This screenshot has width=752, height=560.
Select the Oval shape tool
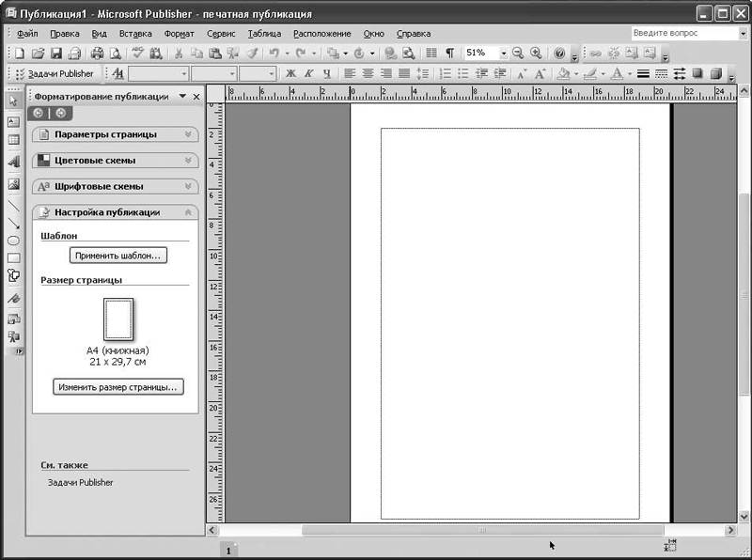click(x=13, y=241)
